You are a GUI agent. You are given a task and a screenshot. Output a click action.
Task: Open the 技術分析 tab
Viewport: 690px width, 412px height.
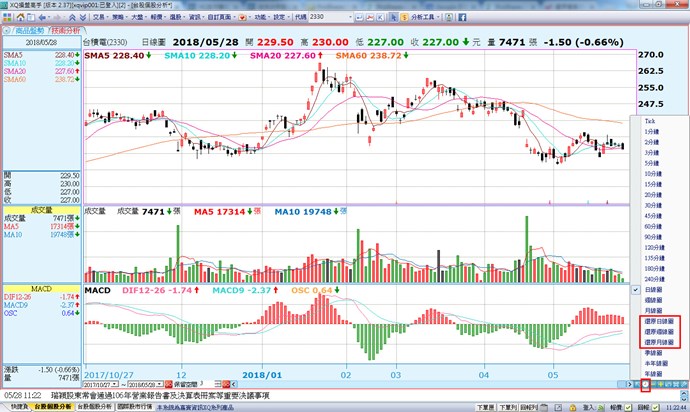coord(63,31)
